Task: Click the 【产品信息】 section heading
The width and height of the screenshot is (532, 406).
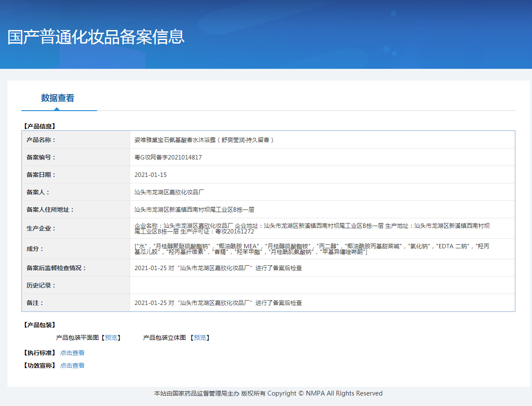Action: coord(39,126)
